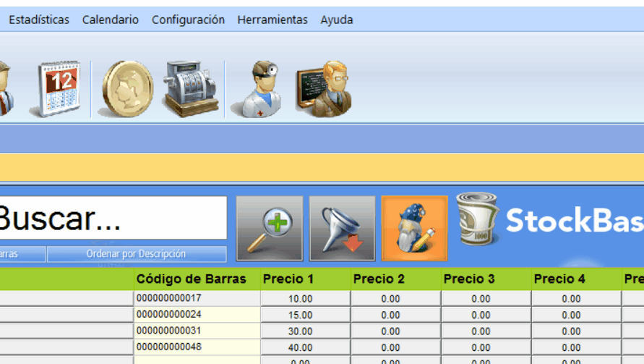Click the teacher with blackboard icon
Viewport: 644px width, 364px height.
pos(324,89)
